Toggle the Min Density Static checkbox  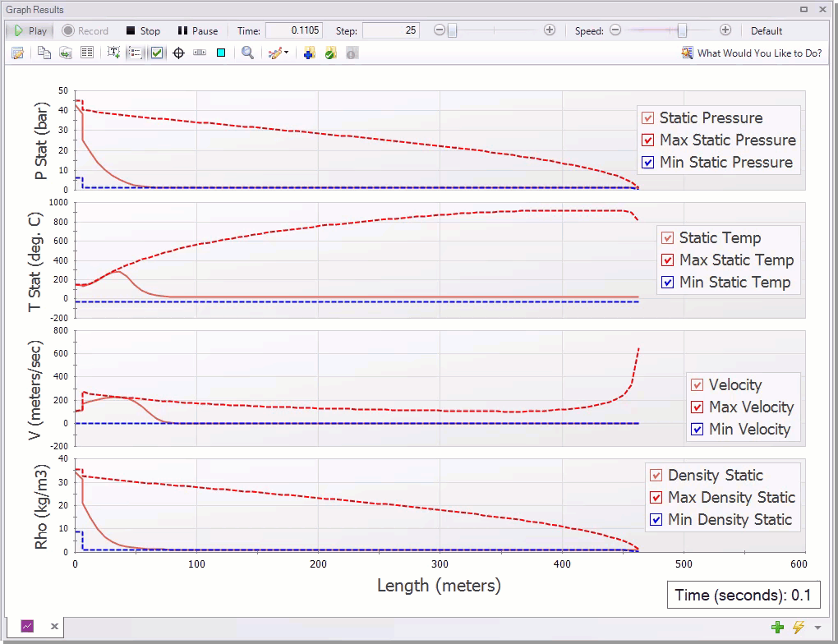[x=658, y=519]
